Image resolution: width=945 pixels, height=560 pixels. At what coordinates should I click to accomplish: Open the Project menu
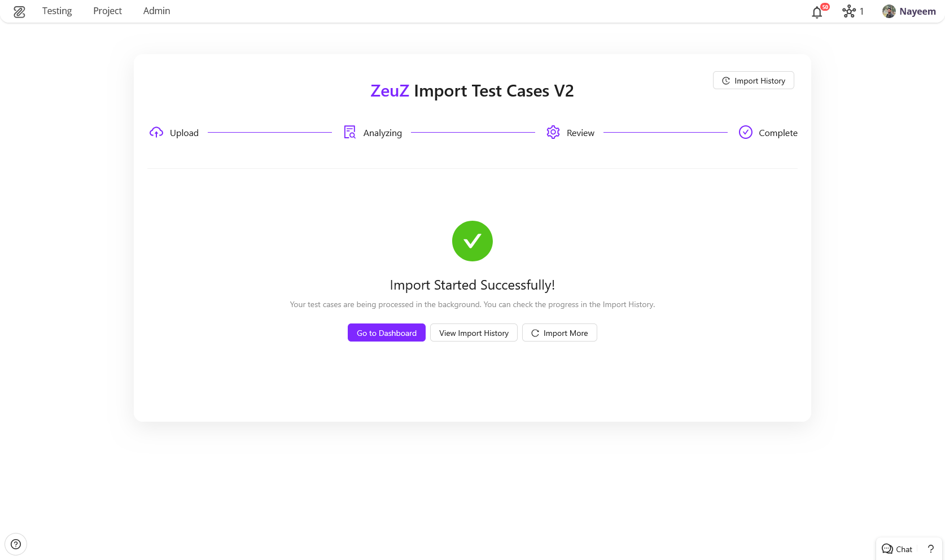[107, 11]
